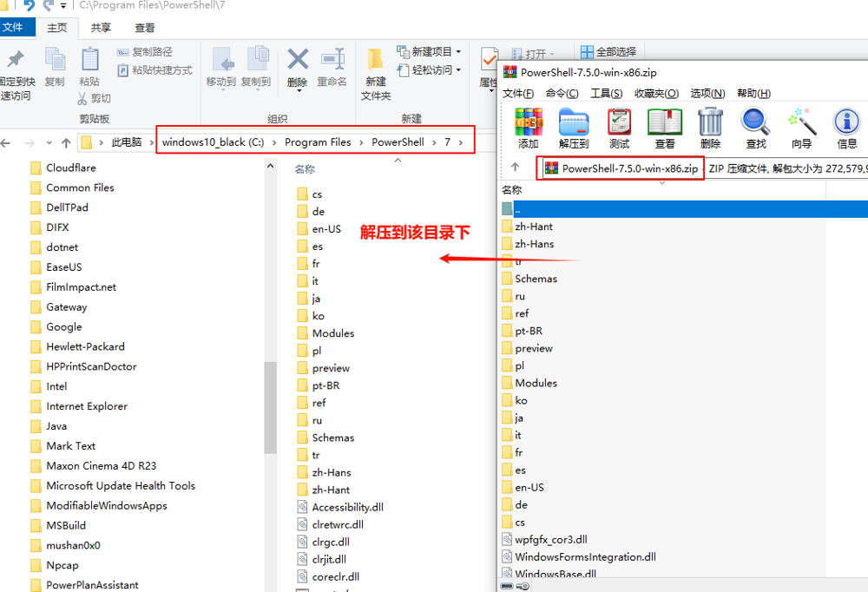Click the 删除 (Delete) trash icon in WinRAR
Screen dimensions: 868x592
tap(710, 128)
